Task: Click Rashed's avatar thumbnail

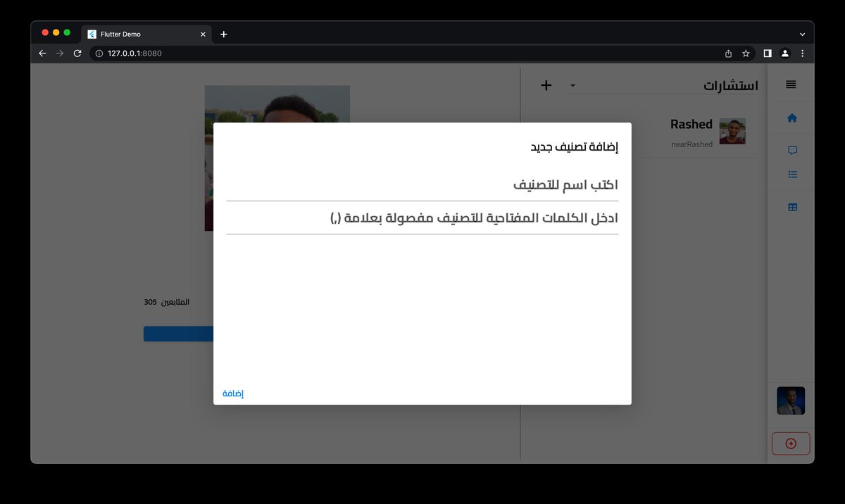Action: [732, 132]
